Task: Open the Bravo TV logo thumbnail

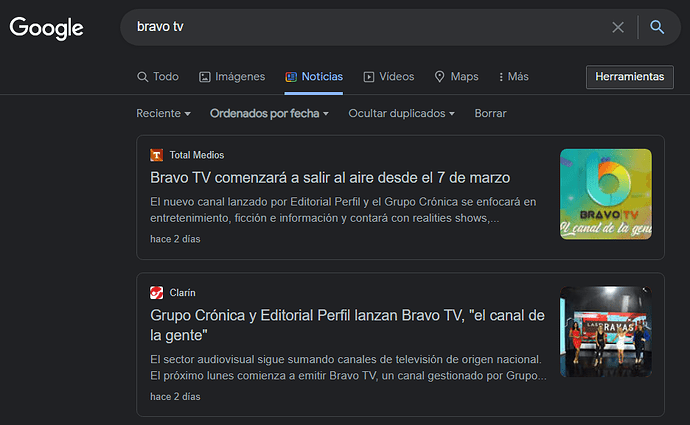Action: coord(606,194)
